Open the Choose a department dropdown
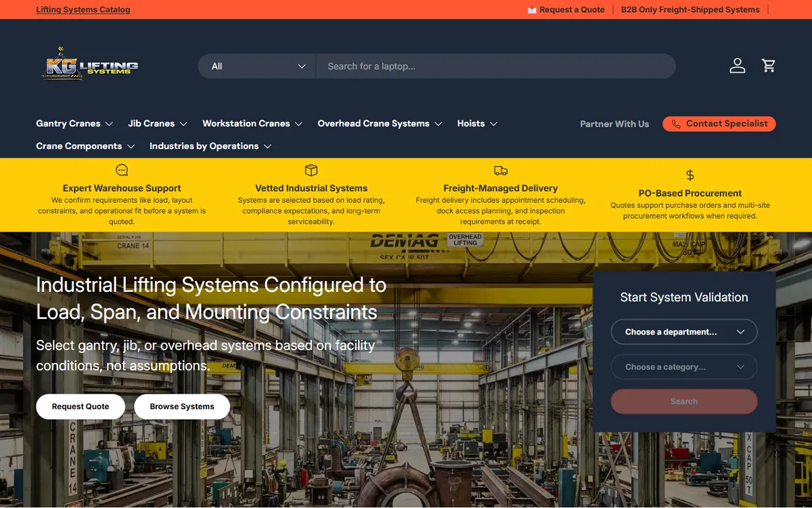 pyautogui.click(x=684, y=332)
